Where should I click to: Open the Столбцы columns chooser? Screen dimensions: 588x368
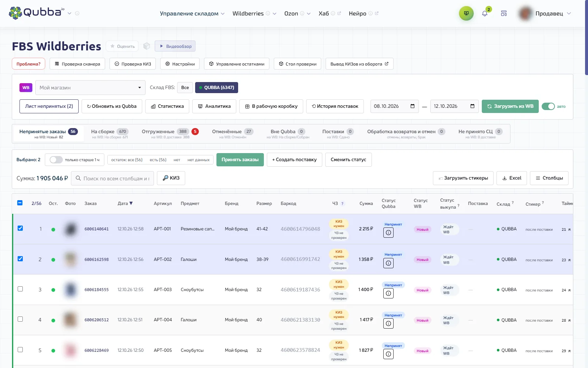(x=549, y=178)
